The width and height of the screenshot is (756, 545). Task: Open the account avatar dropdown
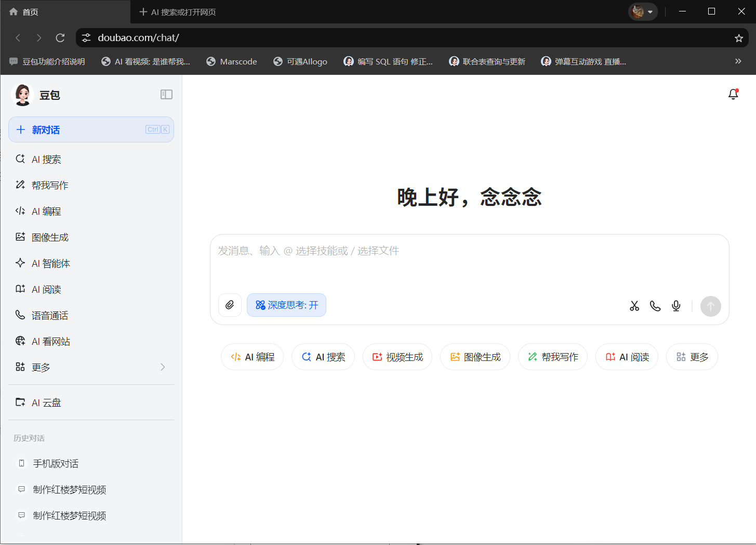643,11
